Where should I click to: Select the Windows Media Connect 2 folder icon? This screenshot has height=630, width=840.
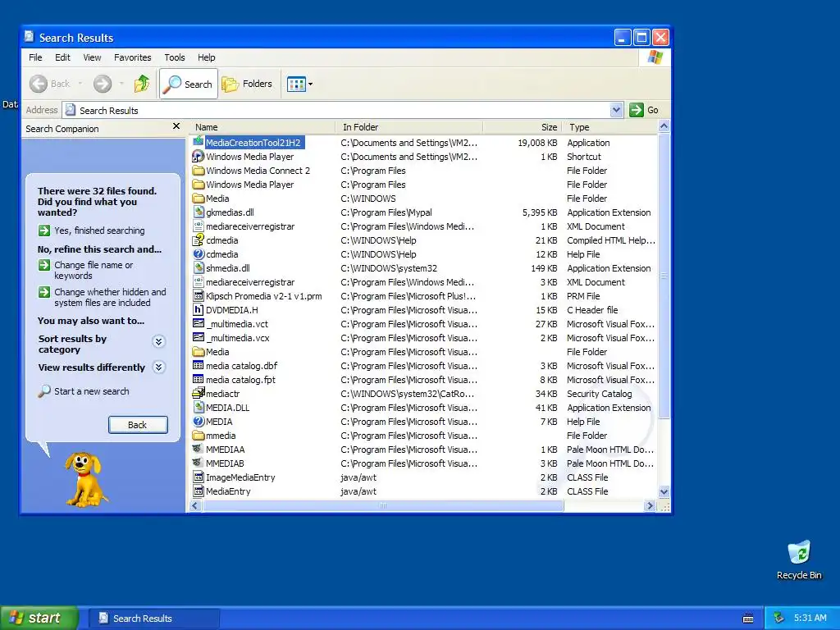coord(199,171)
